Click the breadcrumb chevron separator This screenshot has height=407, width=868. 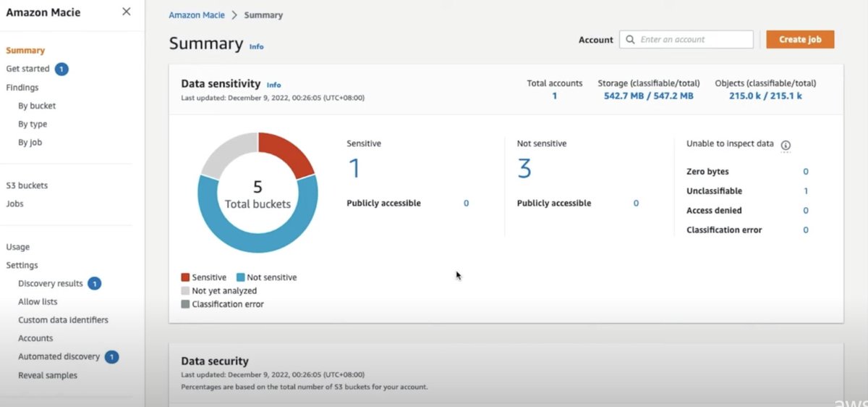click(234, 15)
